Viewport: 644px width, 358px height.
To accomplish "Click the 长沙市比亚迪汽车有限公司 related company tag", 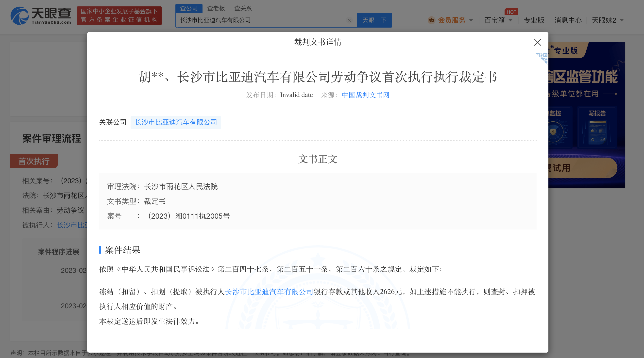I will click(x=176, y=122).
